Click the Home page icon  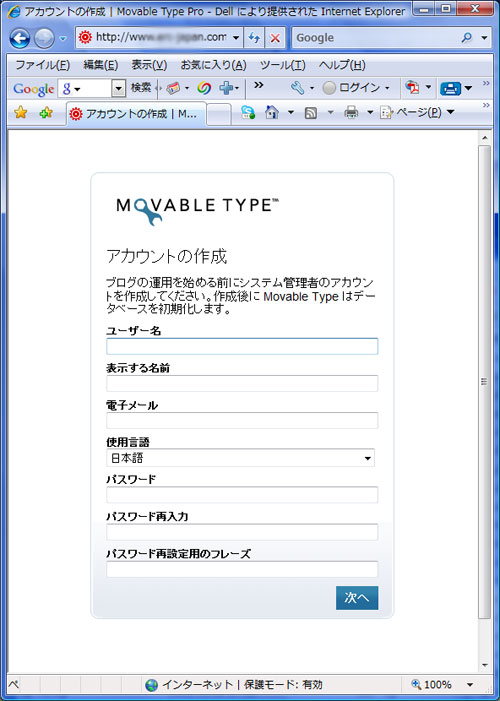point(271,112)
